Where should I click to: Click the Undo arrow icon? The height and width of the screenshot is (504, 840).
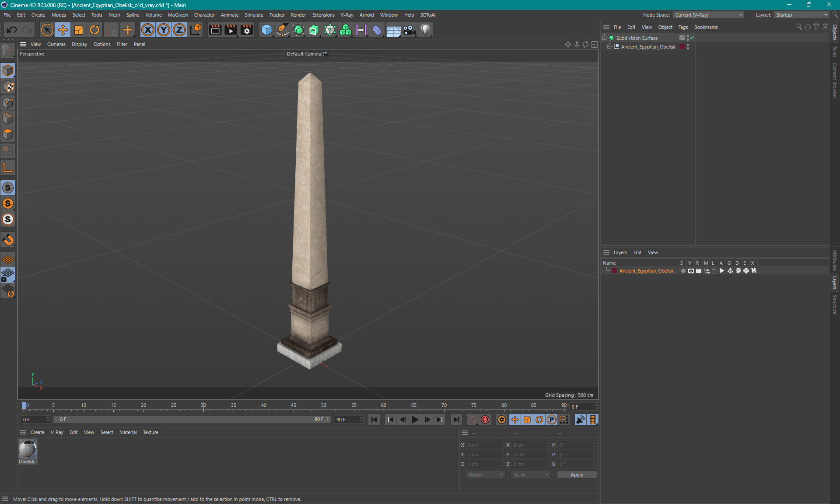(12, 30)
